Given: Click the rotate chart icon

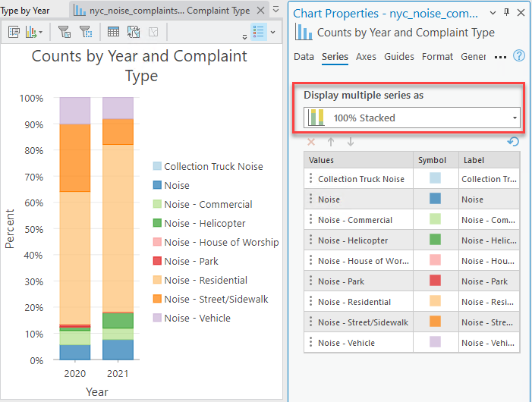Looking at the screenshot, I should tap(134, 32).
